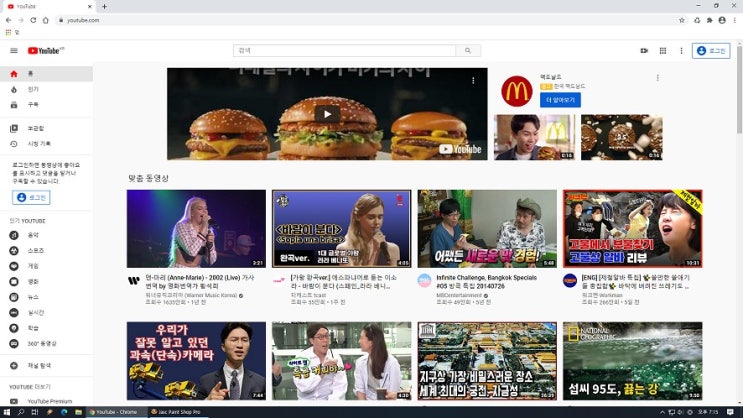This screenshot has height=418, width=743.
Task: Click the YouTube logo
Action: [x=45, y=51]
